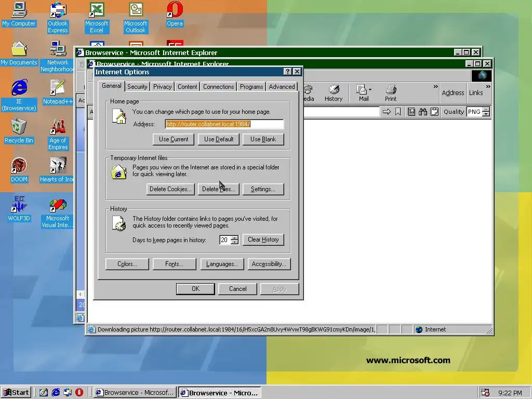Increase days to keep history spinner
Image resolution: width=532 pixels, height=399 pixels.
234,237
